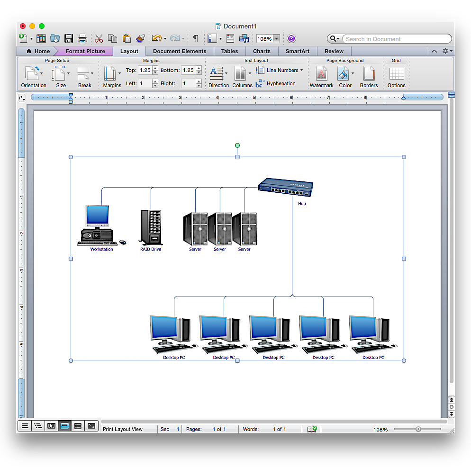This screenshot has width=471, height=476.
Task: Toggle the Sidebar icon
Action: pyautogui.click(x=212, y=38)
